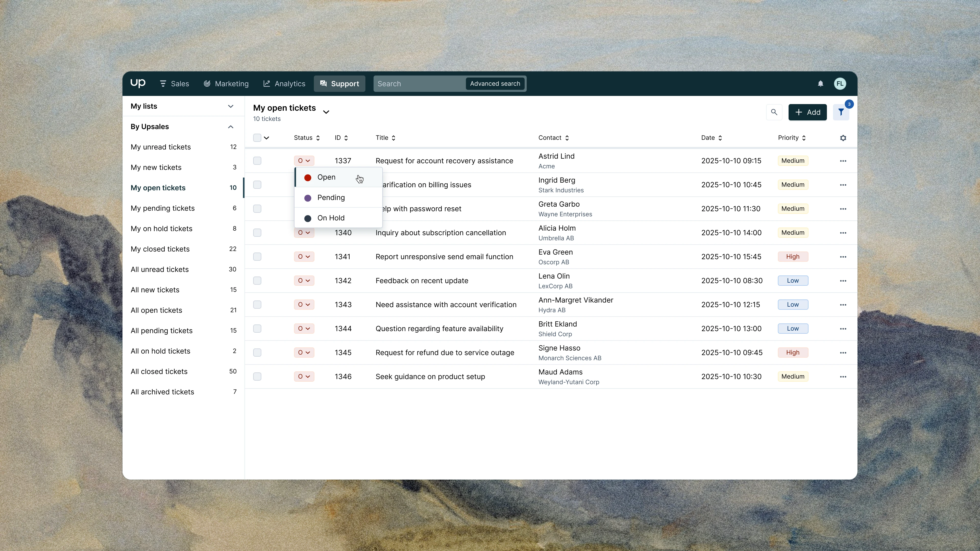Click the High priority badge for ticket 1341
The height and width of the screenshot is (551, 980).
pyautogui.click(x=793, y=257)
